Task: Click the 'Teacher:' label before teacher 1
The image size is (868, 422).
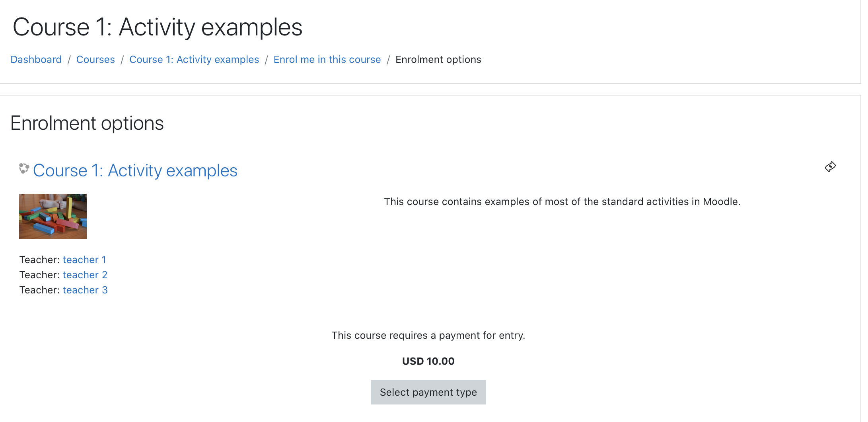Action: (x=39, y=260)
